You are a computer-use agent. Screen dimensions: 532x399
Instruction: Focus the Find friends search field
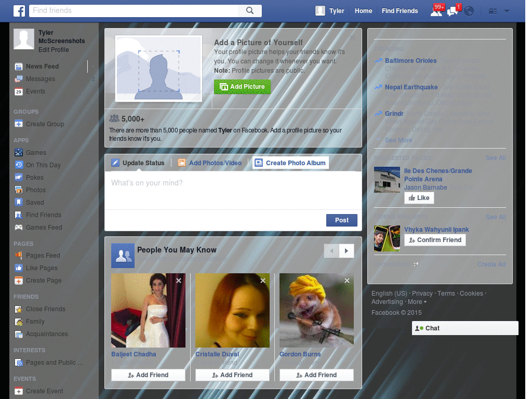pos(134,10)
